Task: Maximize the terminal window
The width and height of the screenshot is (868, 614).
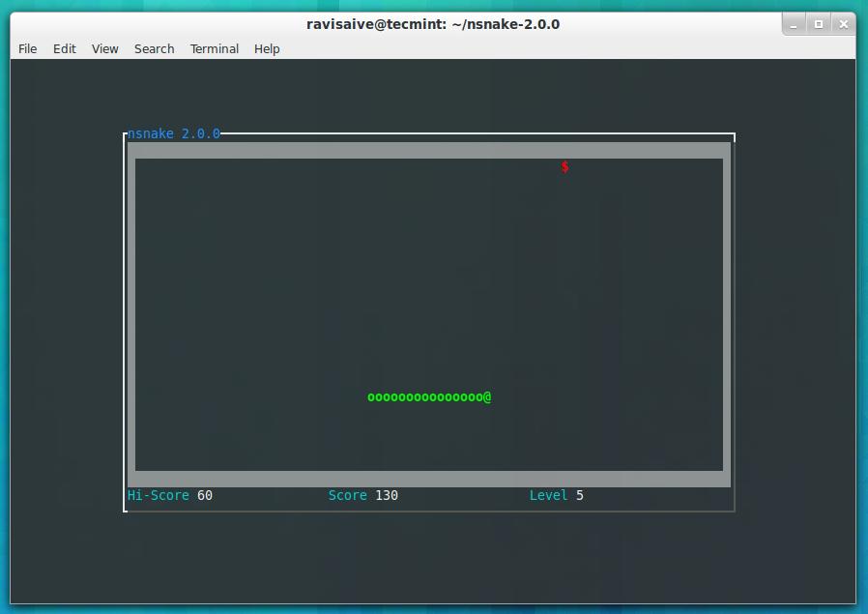Action: click(818, 24)
